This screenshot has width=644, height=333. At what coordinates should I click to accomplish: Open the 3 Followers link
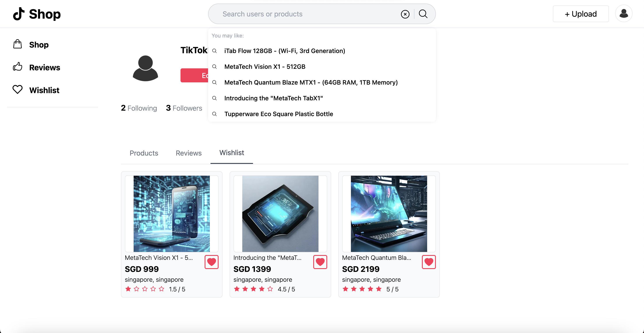[x=184, y=108]
